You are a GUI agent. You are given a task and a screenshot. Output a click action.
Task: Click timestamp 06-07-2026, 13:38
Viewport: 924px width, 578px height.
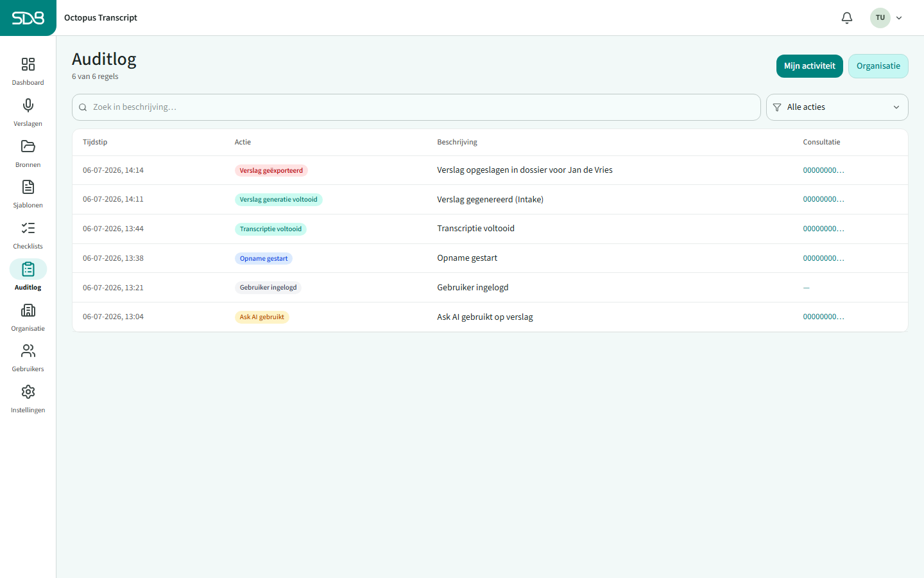tap(113, 258)
